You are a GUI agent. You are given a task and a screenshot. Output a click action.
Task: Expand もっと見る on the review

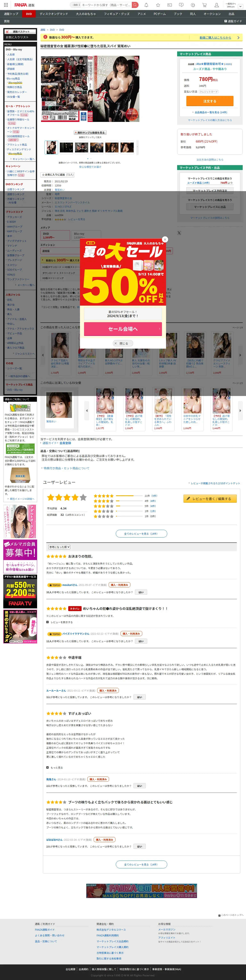pyautogui.click(x=55, y=768)
